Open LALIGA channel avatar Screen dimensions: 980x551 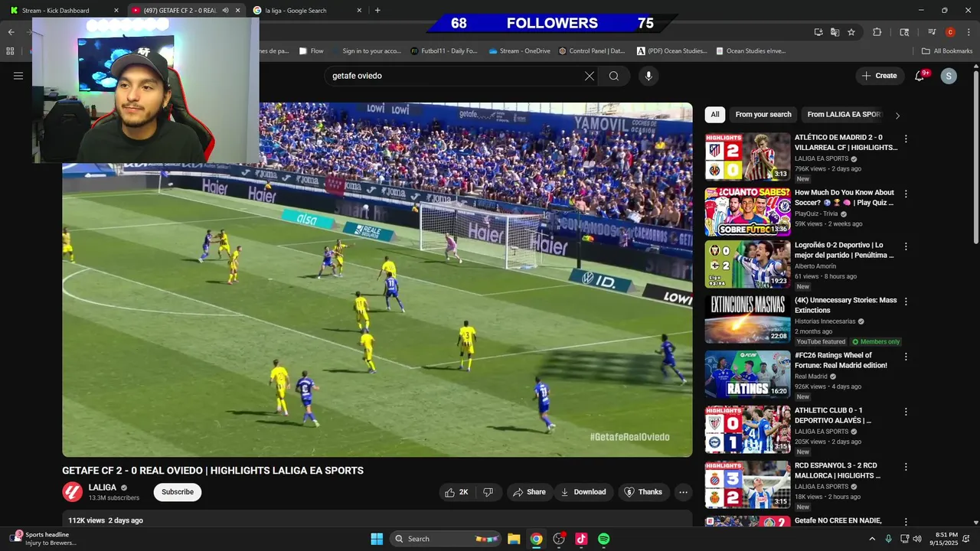[72, 492]
